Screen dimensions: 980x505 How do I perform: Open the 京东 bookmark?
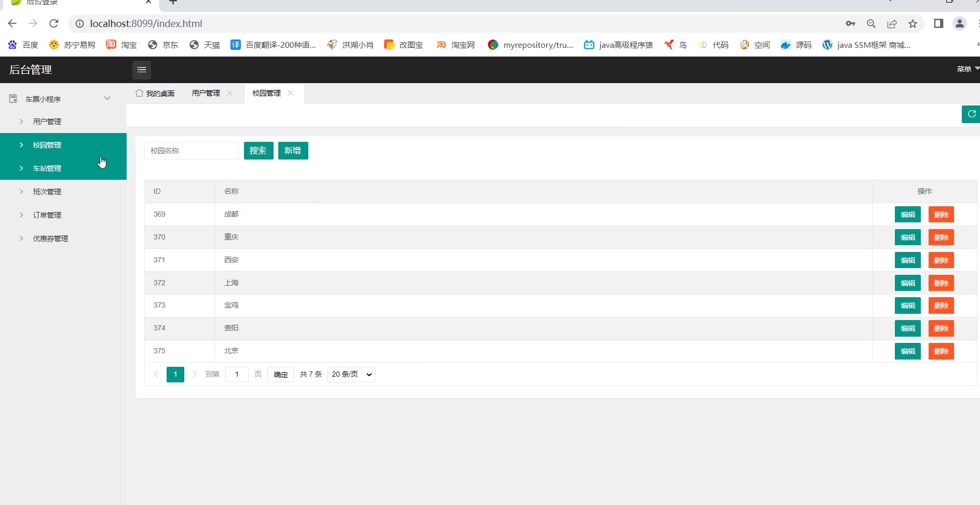point(163,45)
